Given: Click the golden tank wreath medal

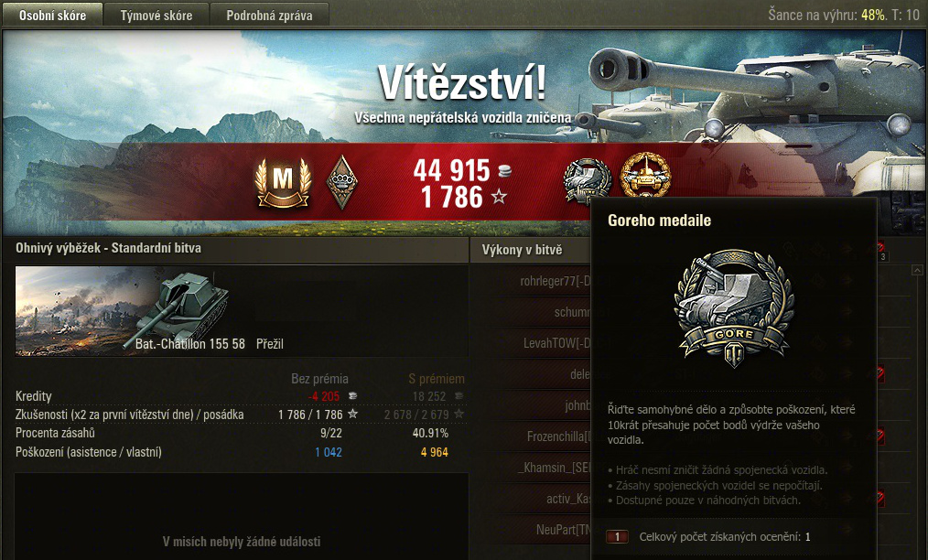Looking at the screenshot, I should [645, 176].
